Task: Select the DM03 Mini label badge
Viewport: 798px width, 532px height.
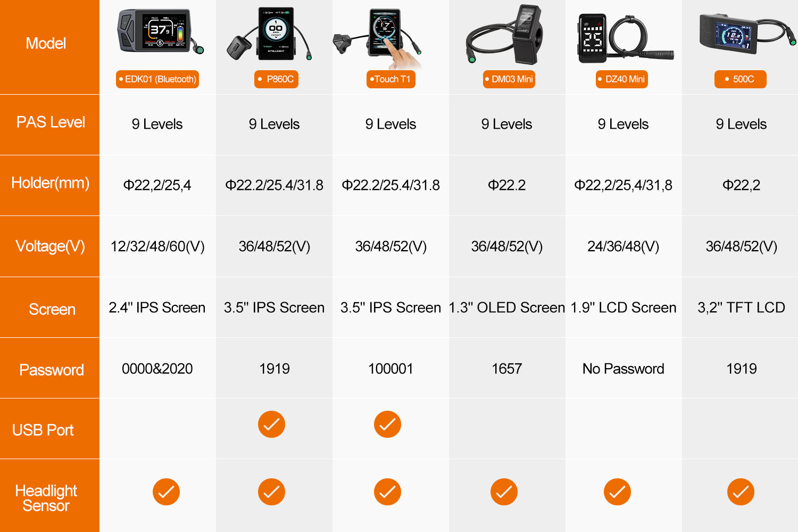Action: [509, 79]
